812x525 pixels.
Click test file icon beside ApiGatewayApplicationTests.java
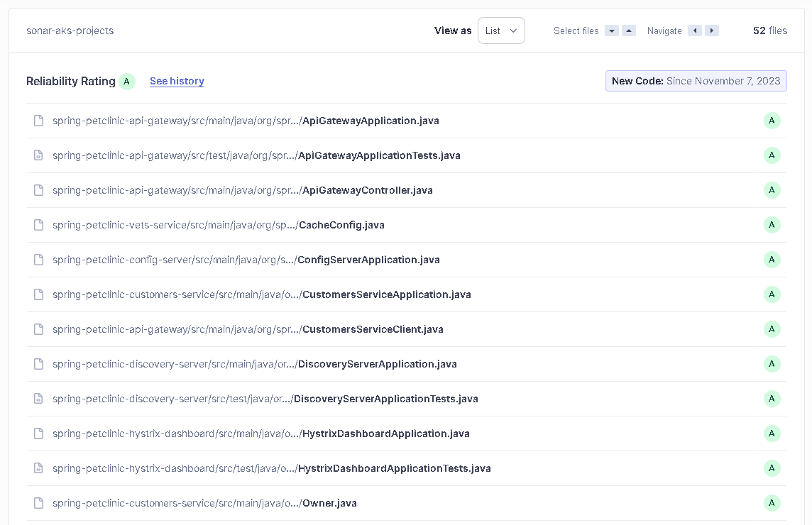38,155
